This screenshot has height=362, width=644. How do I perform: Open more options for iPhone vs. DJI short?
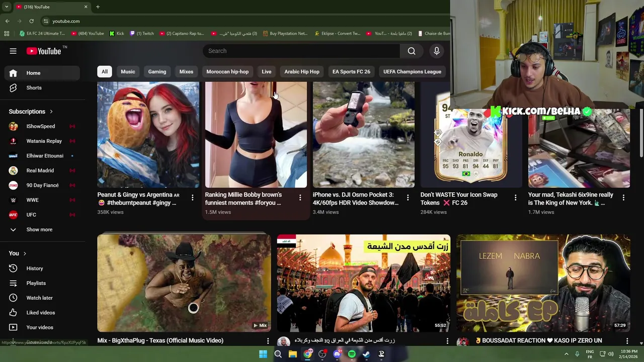coord(408,198)
